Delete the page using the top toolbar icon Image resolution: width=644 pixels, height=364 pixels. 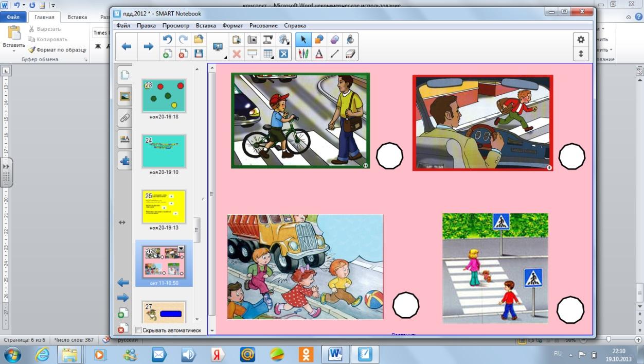183,54
